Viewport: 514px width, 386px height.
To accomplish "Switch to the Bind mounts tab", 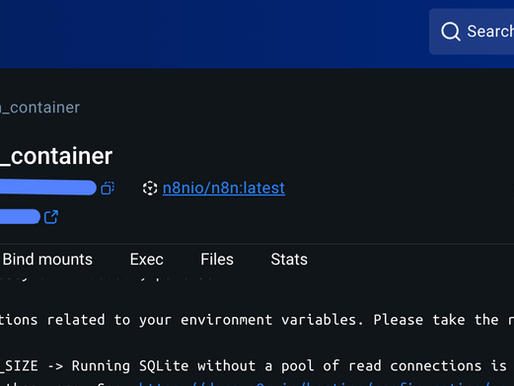I will pyautogui.click(x=47, y=259).
